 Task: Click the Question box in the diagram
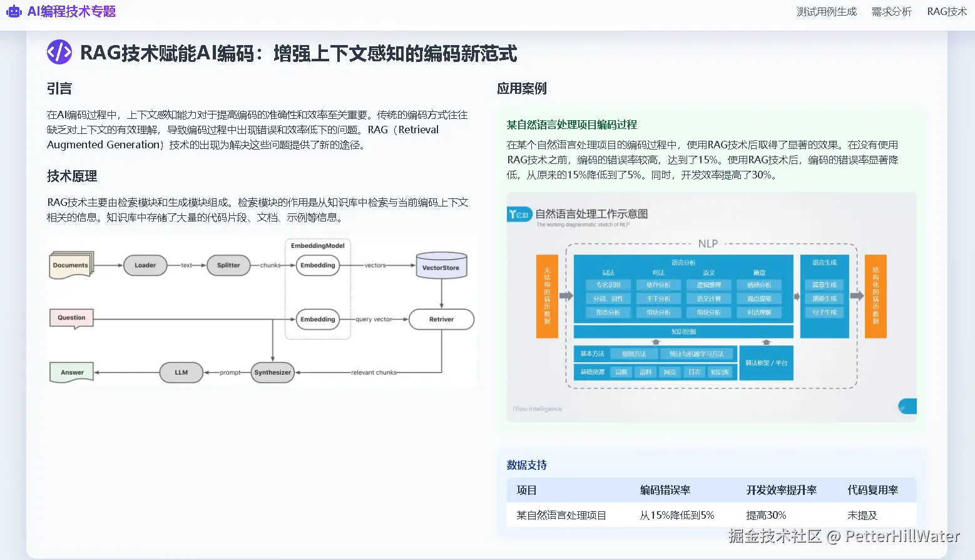click(x=71, y=318)
